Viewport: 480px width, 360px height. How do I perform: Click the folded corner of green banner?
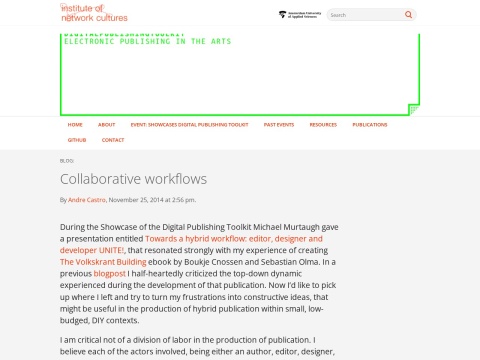pos(414,109)
